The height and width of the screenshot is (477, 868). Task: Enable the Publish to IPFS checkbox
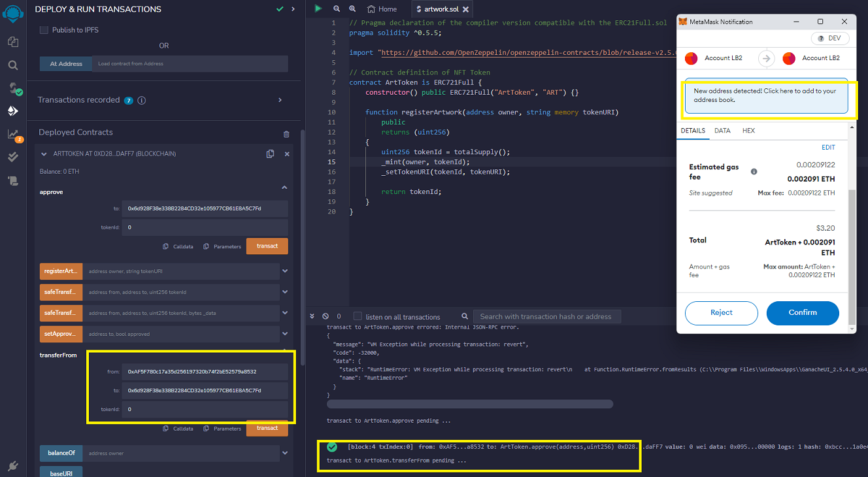point(44,30)
